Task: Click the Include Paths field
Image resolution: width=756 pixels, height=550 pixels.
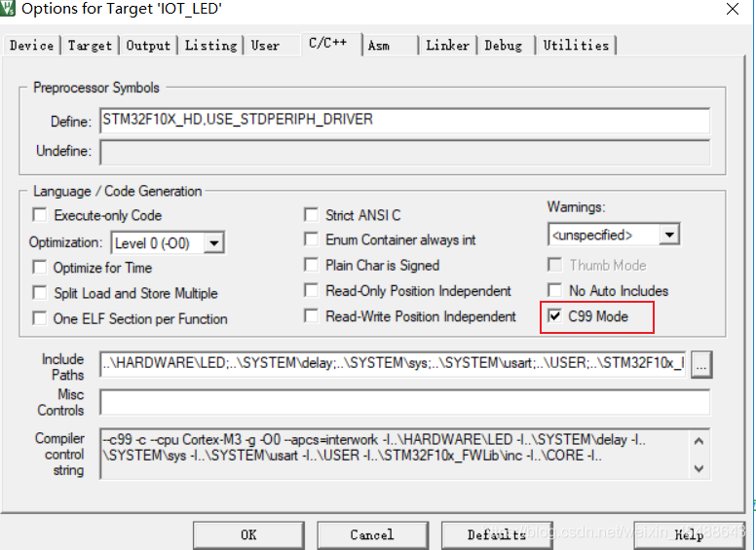Action: [x=393, y=364]
